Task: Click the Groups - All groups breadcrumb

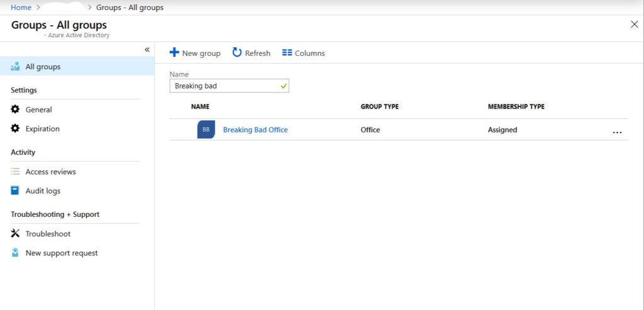Action: tap(130, 8)
